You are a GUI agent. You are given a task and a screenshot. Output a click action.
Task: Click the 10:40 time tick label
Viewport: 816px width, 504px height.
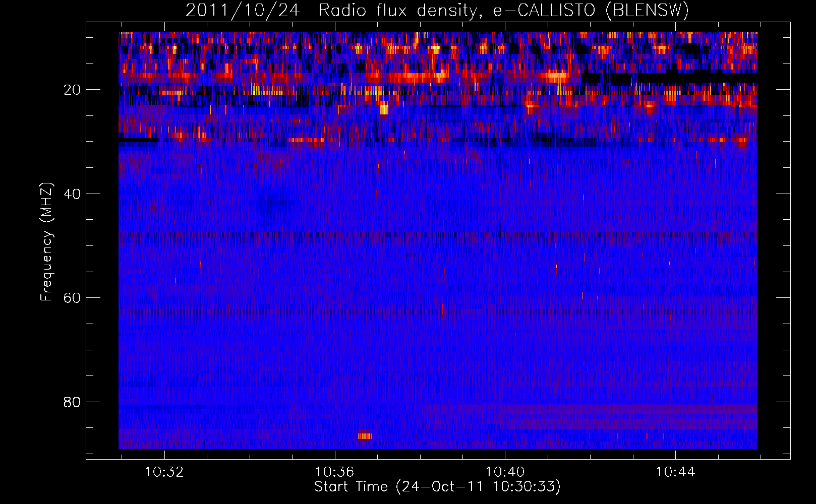point(505,472)
